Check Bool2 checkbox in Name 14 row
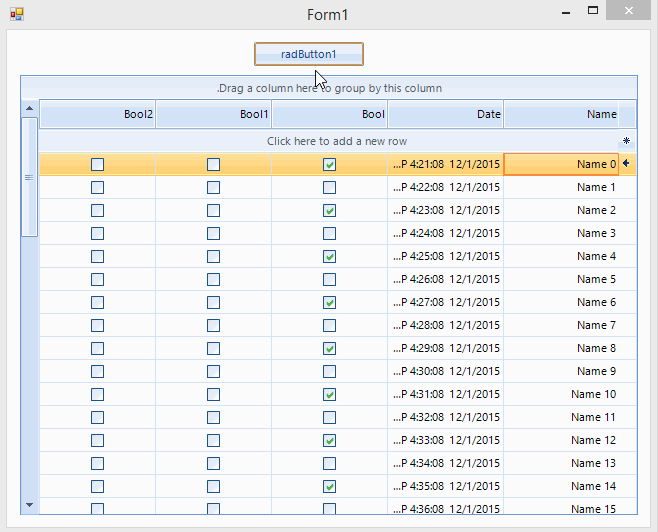 tap(97, 486)
